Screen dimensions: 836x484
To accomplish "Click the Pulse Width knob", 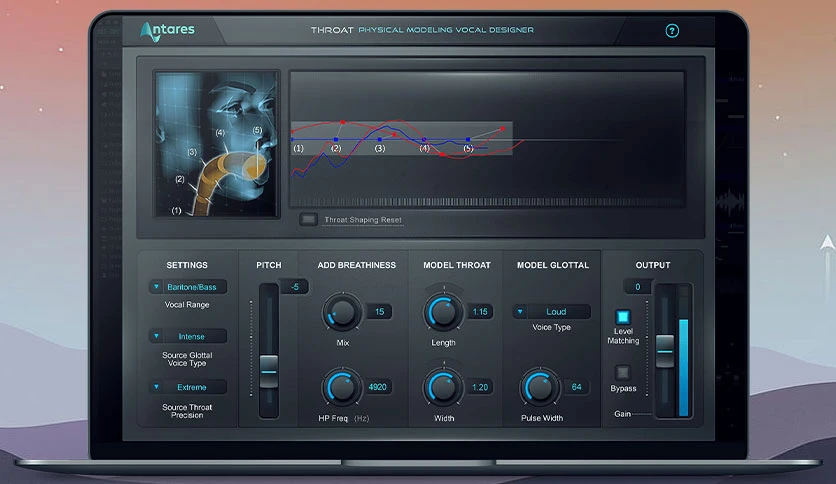I will point(540,388).
